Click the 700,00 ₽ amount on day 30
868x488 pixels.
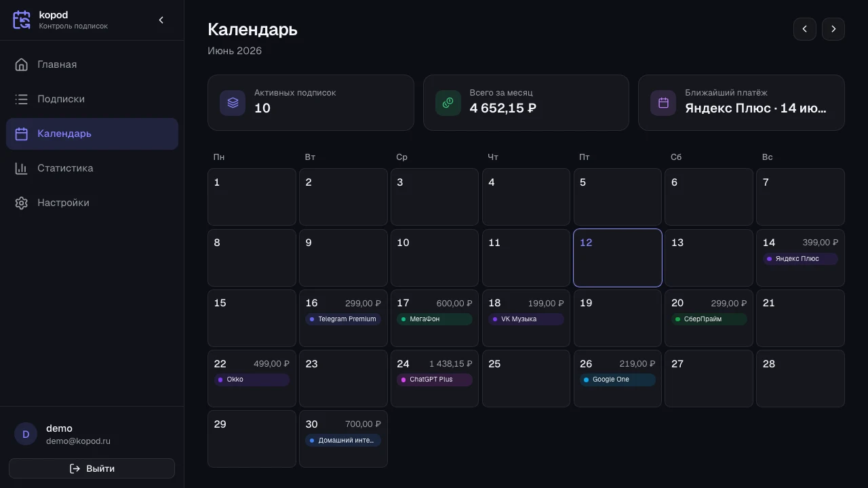click(363, 424)
